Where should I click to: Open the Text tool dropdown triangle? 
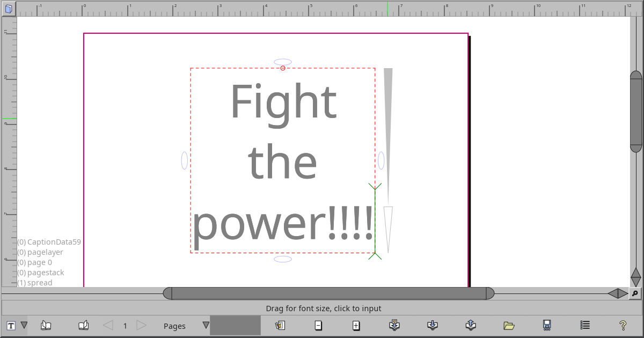click(x=25, y=325)
